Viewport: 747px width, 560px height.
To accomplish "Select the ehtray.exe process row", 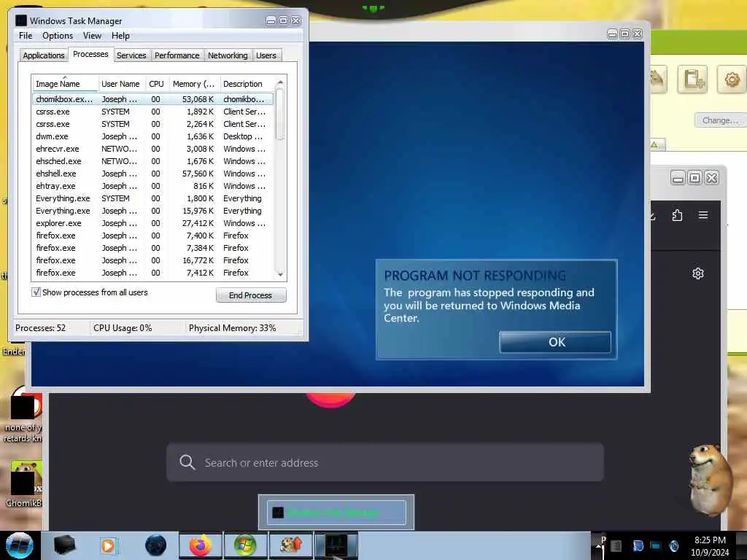I will point(153,186).
